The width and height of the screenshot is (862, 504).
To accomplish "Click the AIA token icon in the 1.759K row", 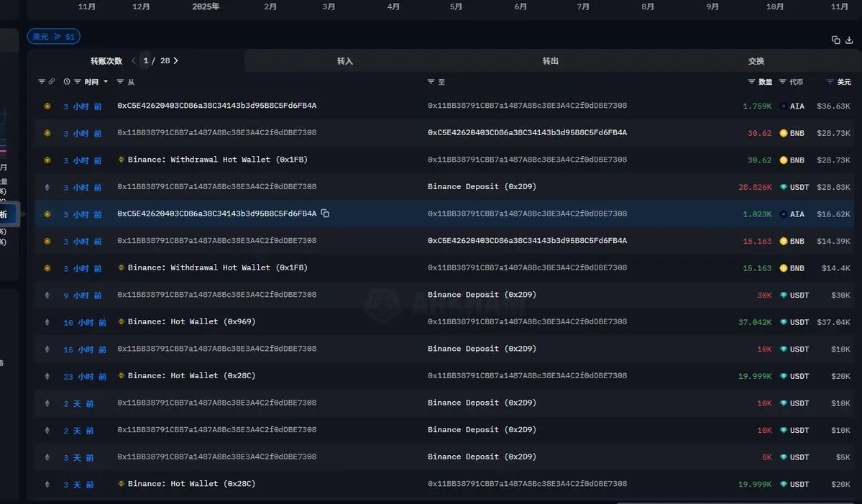I will [783, 106].
